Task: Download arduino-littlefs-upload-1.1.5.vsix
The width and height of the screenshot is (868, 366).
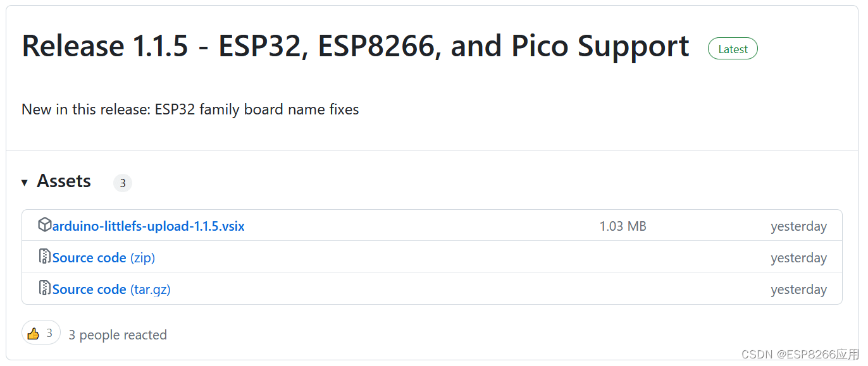Action: 147,226
